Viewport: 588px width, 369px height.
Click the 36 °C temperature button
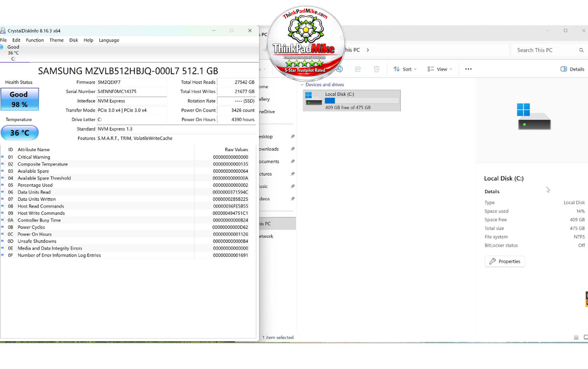point(20,133)
